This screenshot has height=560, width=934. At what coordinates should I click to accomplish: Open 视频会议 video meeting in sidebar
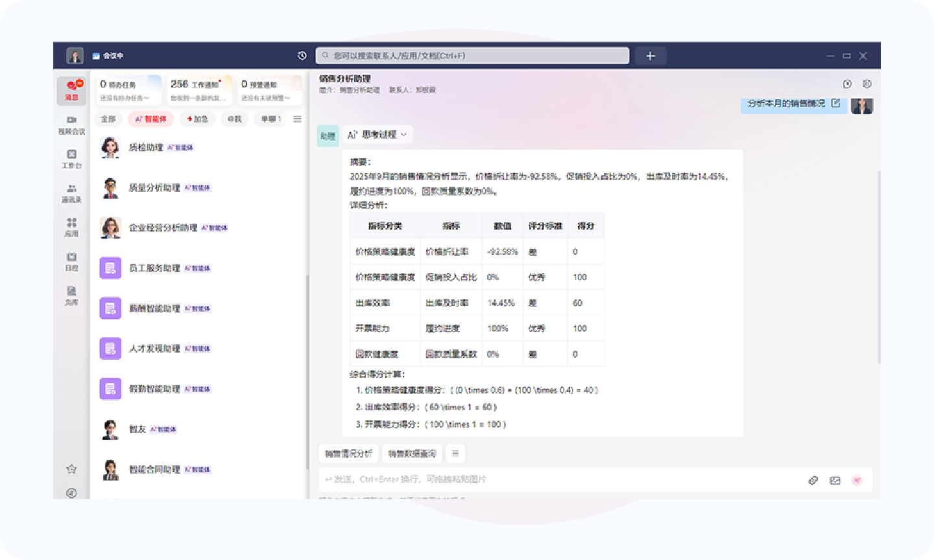71,124
